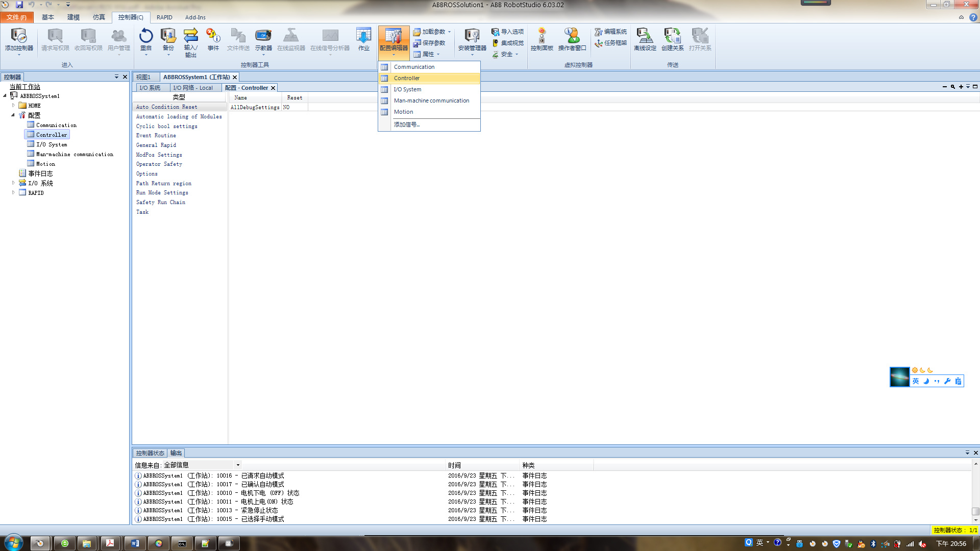Click 集成视觉 (Integrated Vision)

click(x=507, y=43)
